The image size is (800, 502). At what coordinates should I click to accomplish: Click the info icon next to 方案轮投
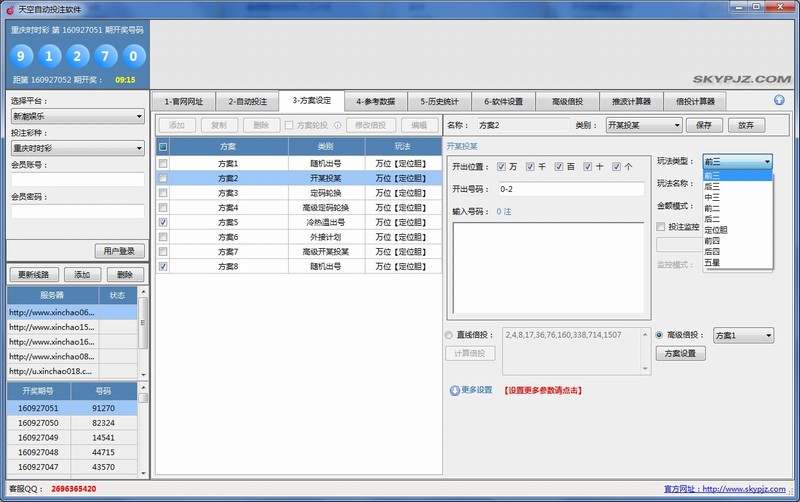coord(337,126)
